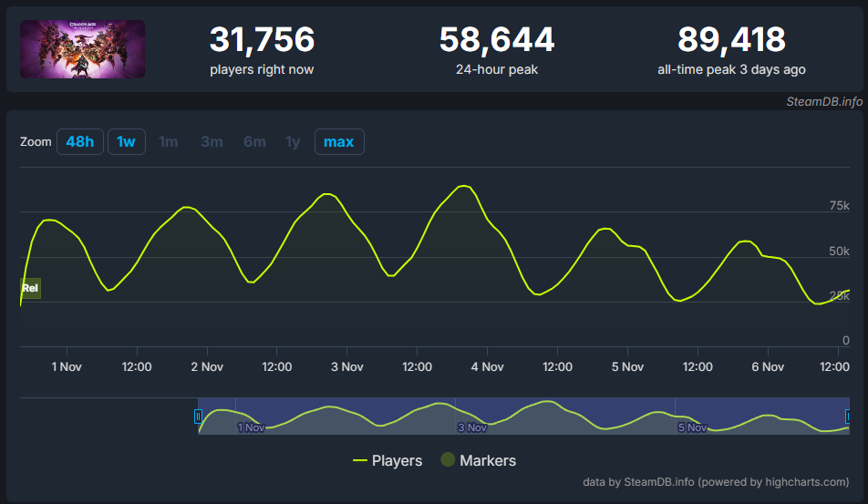Select the 48h zoom range
Image resolution: width=868 pixels, height=504 pixels.
click(x=79, y=142)
